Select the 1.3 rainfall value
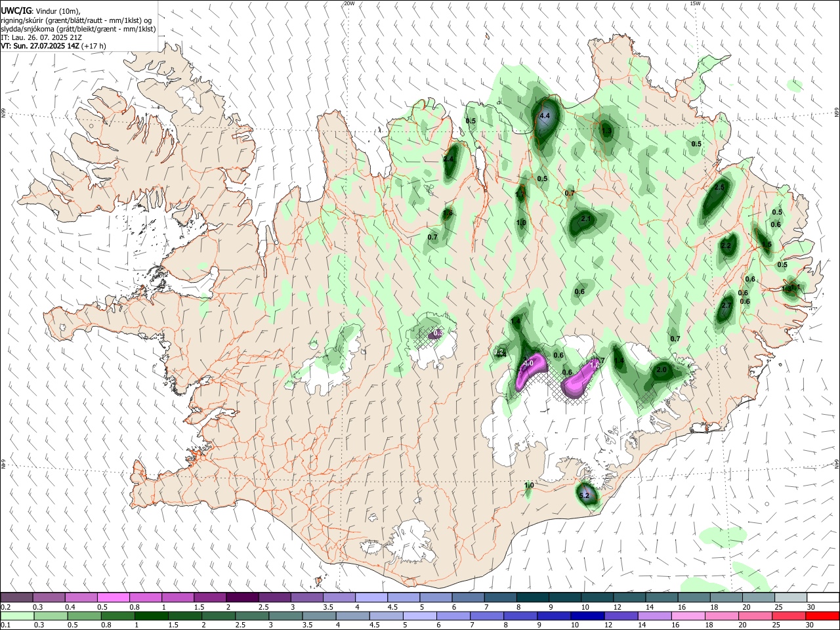 tap(606, 131)
